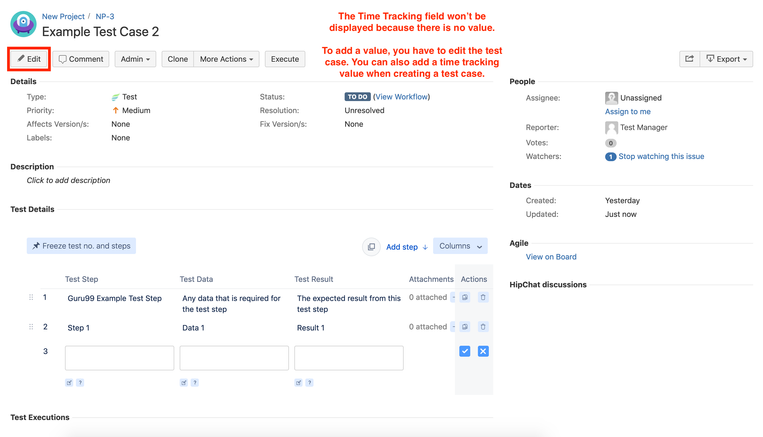Click Assign to me link
The image size is (763, 437).
[x=628, y=111]
